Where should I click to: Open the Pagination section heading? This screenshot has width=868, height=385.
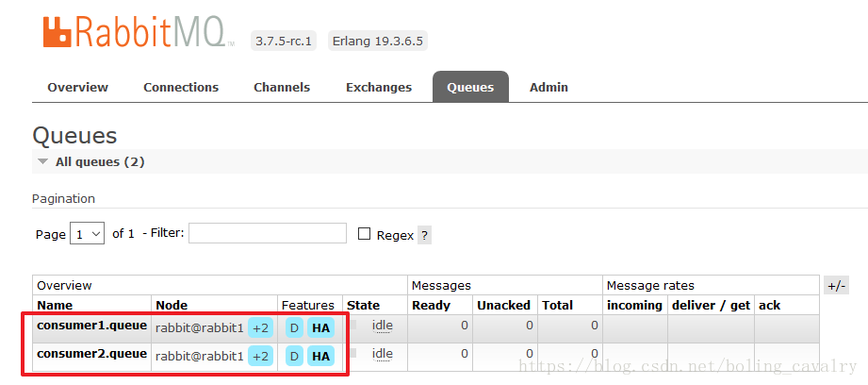63,198
